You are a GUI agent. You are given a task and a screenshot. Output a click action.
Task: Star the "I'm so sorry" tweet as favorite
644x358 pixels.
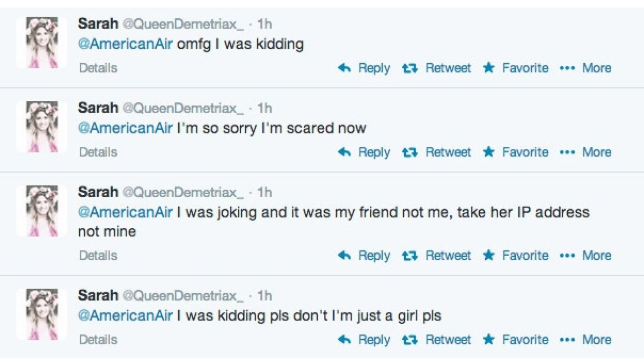(x=488, y=152)
